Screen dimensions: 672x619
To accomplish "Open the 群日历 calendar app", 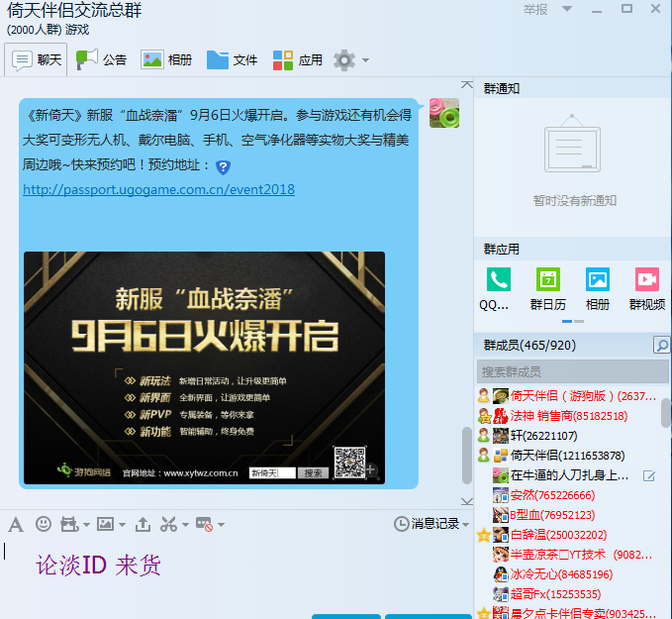I will click(548, 279).
